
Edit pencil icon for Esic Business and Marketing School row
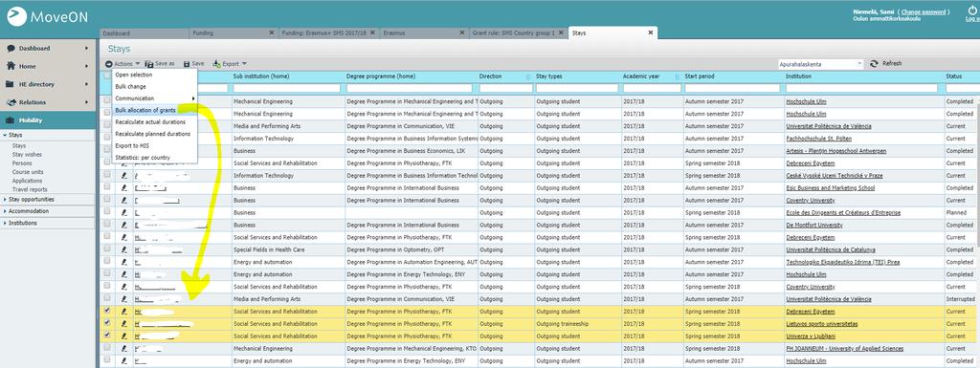tap(124, 187)
